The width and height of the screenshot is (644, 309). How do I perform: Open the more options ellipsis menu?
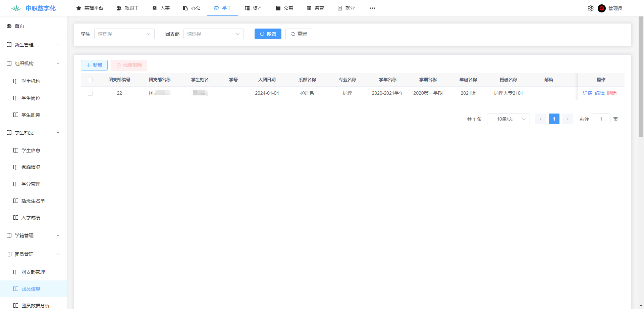[372, 8]
